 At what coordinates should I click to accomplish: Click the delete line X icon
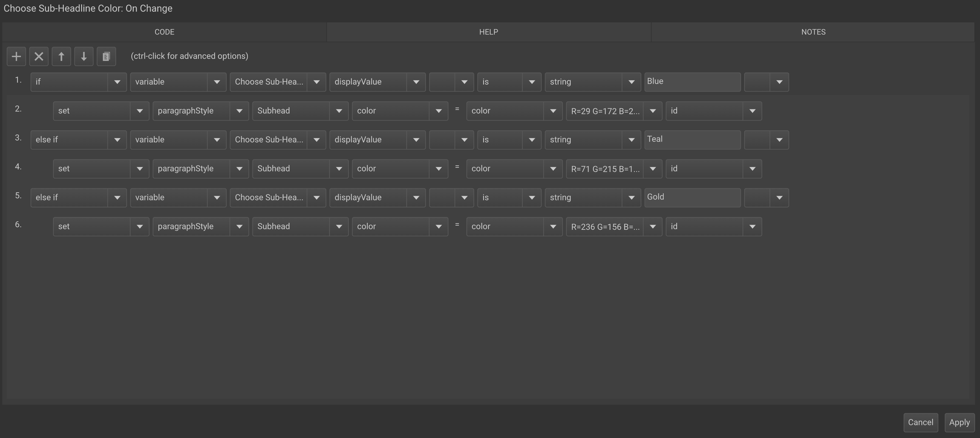[x=39, y=57]
